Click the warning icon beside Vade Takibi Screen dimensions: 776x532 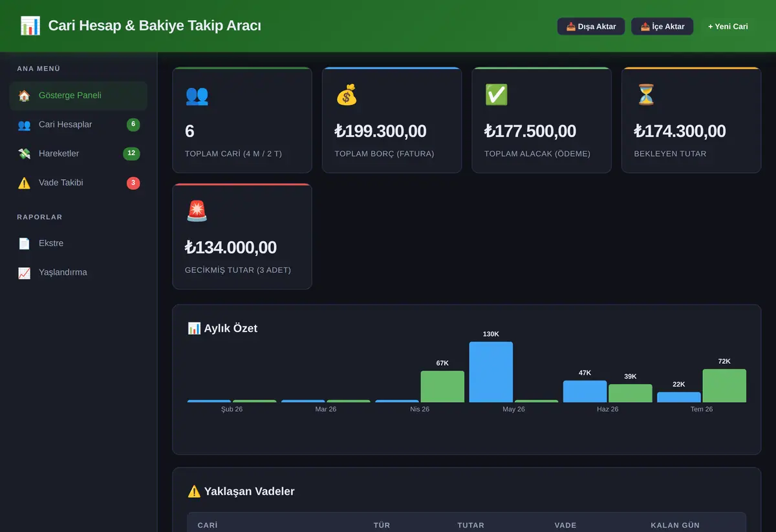(x=24, y=183)
